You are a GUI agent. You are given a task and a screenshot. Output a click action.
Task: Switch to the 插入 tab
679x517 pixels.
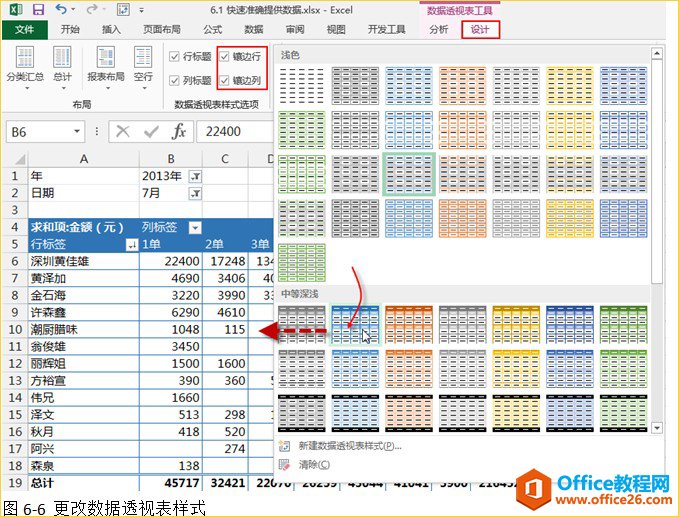(x=111, y=29)
